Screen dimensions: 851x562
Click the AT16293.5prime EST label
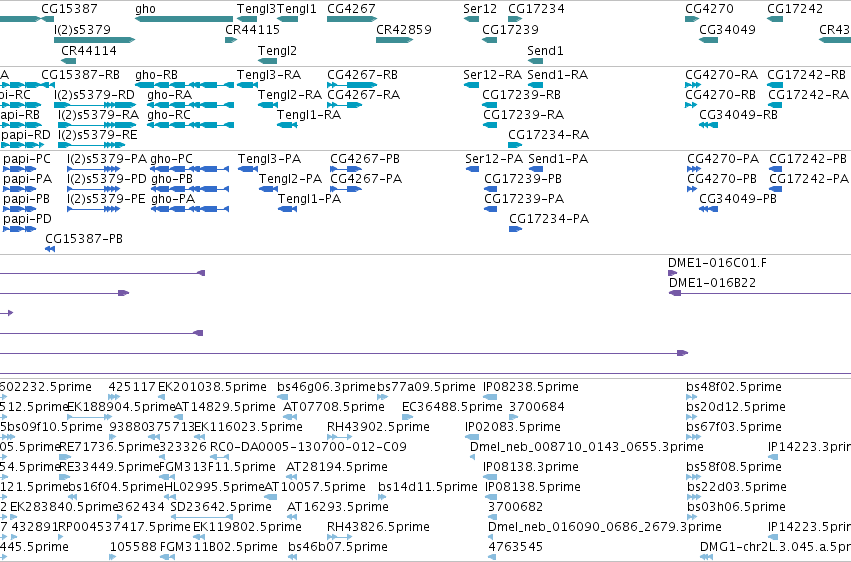(x=338, y=507)
